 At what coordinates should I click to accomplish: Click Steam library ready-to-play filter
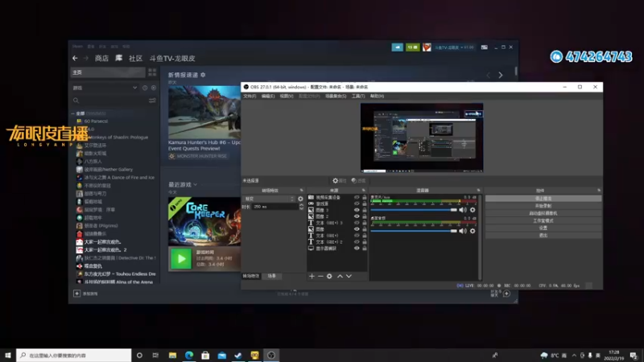click(154, 88)
